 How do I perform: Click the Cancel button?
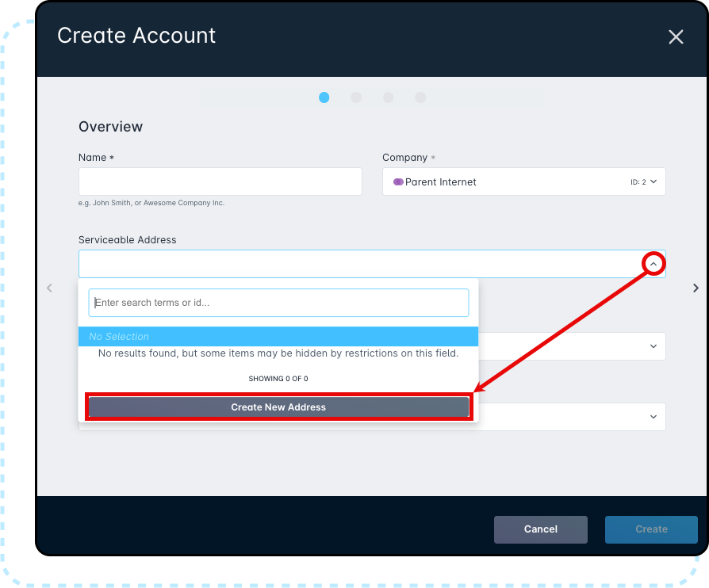[x=540, y=529]
